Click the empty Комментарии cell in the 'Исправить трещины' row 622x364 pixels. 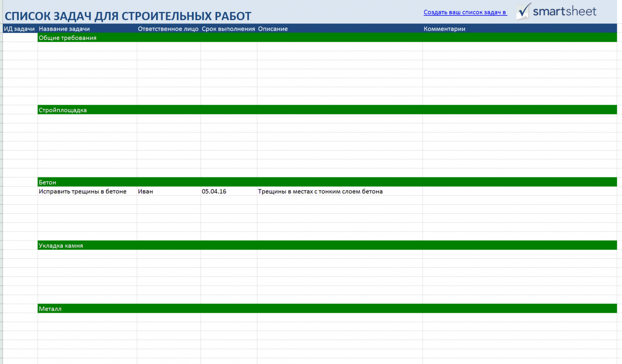click(x=520, y=191)
